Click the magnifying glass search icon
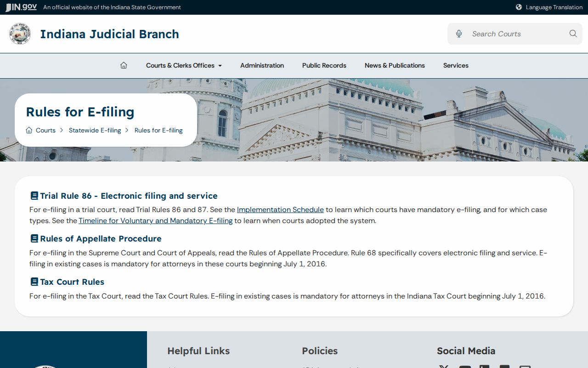The image size is (588, 368). 573,34
